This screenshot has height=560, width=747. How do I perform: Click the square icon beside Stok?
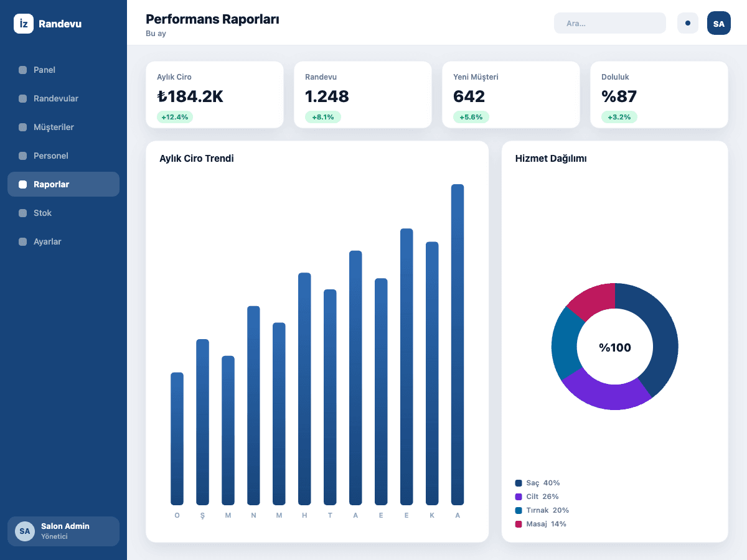pyautogui.click(x=23, y=213)
